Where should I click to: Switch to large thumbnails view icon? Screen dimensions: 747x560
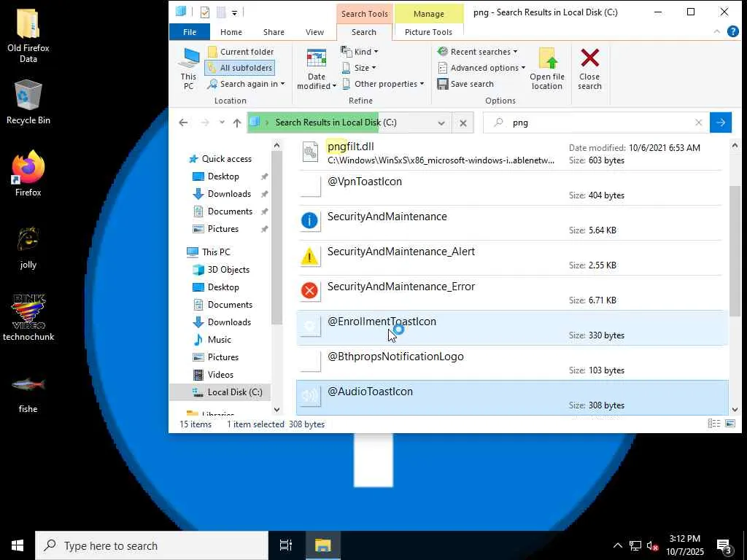(729, 424)
